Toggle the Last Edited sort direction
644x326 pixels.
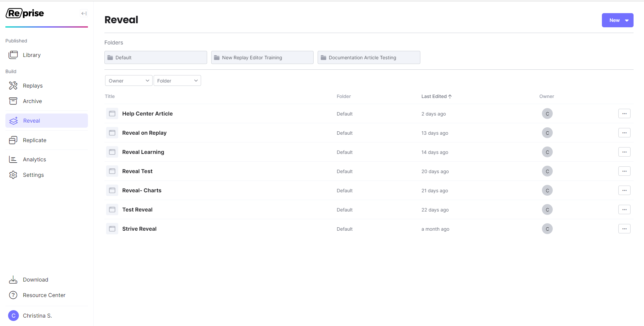[436, 96]
